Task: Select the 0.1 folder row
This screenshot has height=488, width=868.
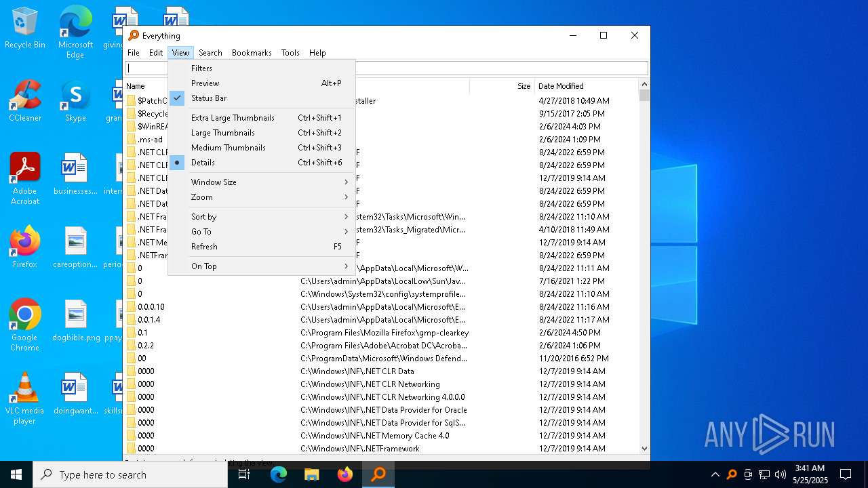Action: 382,333
